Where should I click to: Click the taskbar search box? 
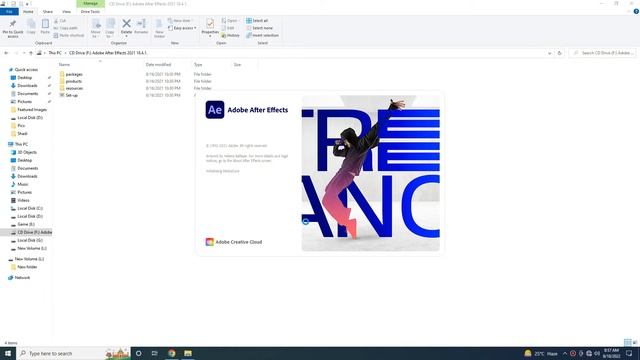[73, 353]
